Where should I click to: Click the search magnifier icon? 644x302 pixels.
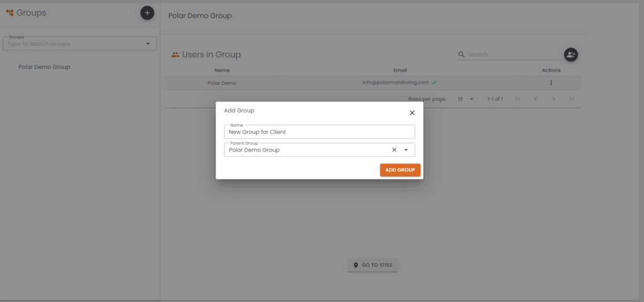click(x=462, y=55)
